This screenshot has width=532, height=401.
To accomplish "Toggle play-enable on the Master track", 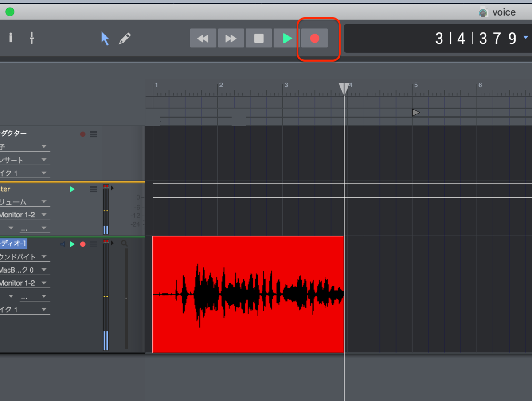I will click(x=72, y=189).
